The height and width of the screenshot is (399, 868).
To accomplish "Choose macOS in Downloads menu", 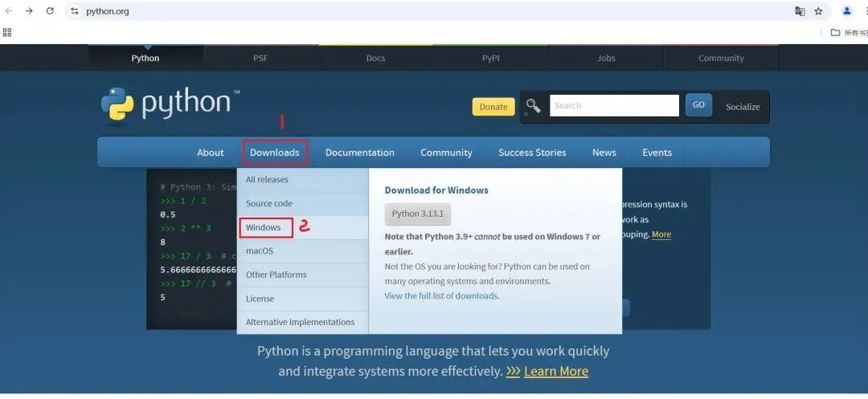I will [302, 251].
